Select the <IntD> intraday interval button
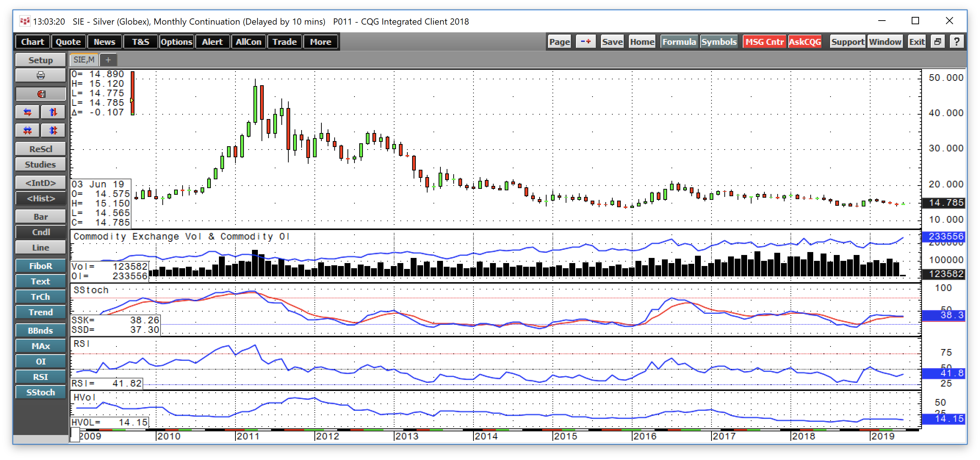Image resolution: width=980 pixels, height=460 pixels. 41,183
